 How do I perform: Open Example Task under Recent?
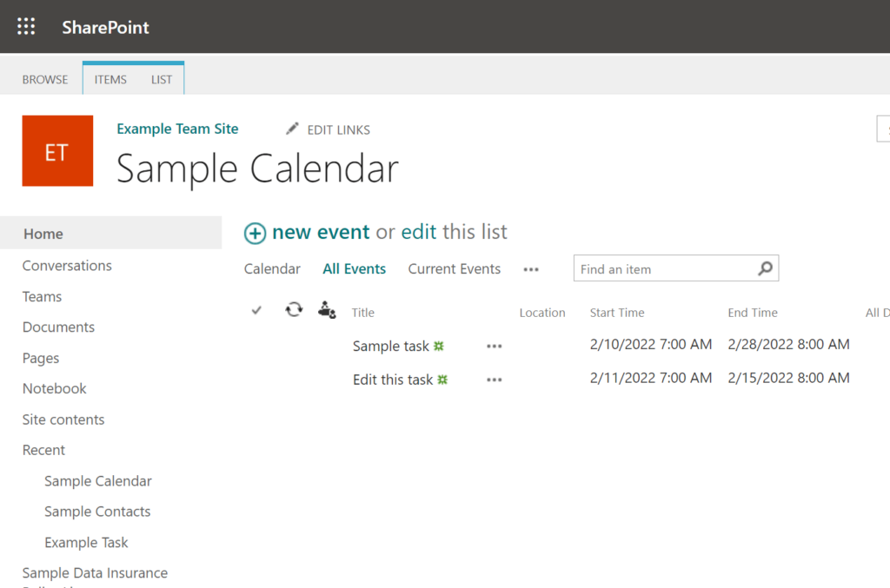coord(86,543)
